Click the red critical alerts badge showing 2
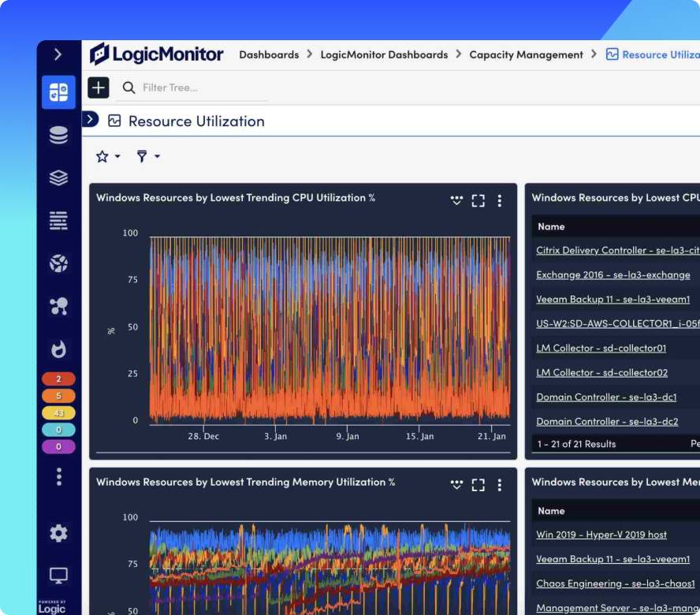This screenshot has height=615, width=700. (58, 378)
